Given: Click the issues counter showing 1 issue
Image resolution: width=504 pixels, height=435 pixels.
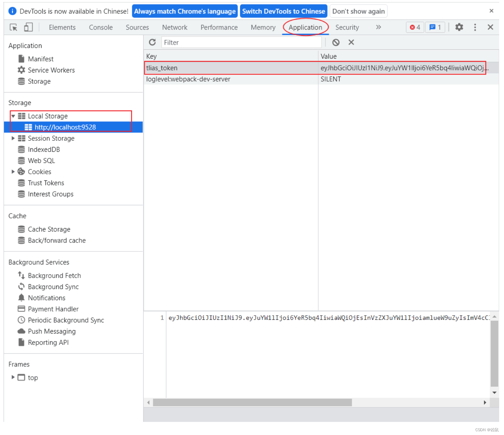Looking at the screenshot, I should point(435,27).
